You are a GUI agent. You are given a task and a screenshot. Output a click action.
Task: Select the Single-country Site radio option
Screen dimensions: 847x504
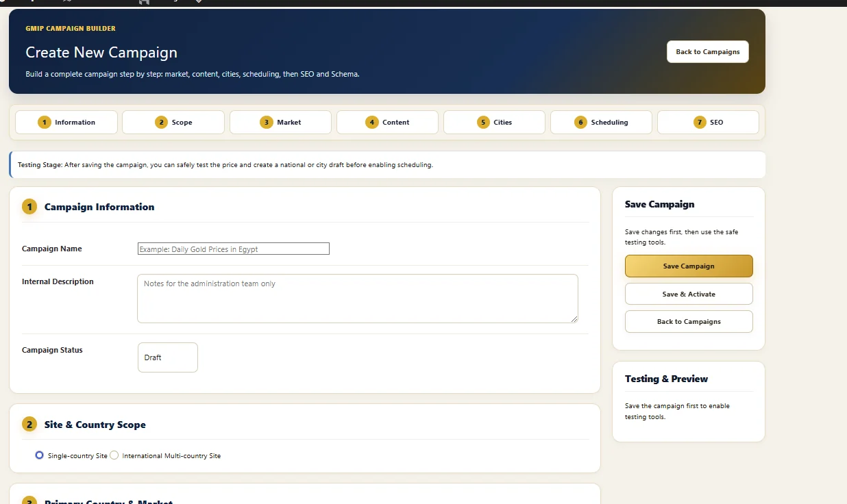point(40,455)
